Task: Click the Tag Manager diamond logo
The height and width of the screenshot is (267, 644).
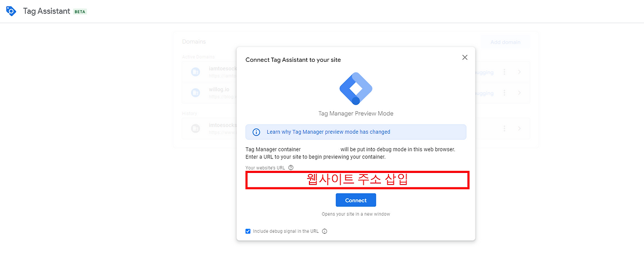Action: [356, 88]
